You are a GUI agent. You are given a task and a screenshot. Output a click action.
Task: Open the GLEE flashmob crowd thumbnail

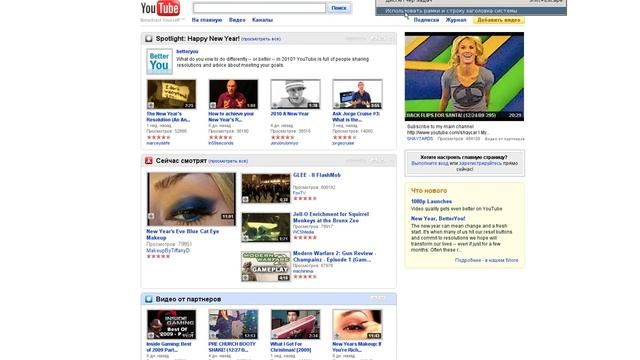(x=265, y=188)
